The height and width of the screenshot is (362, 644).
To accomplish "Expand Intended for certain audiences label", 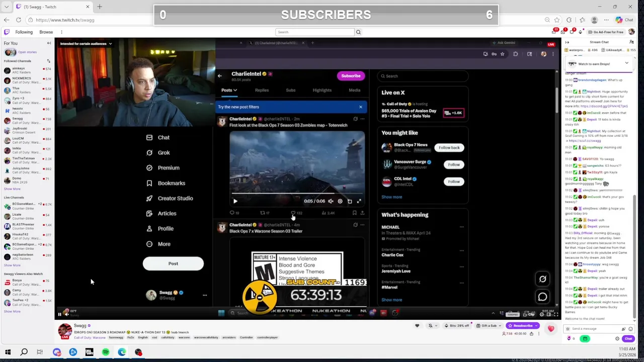I will coord(86,44).
